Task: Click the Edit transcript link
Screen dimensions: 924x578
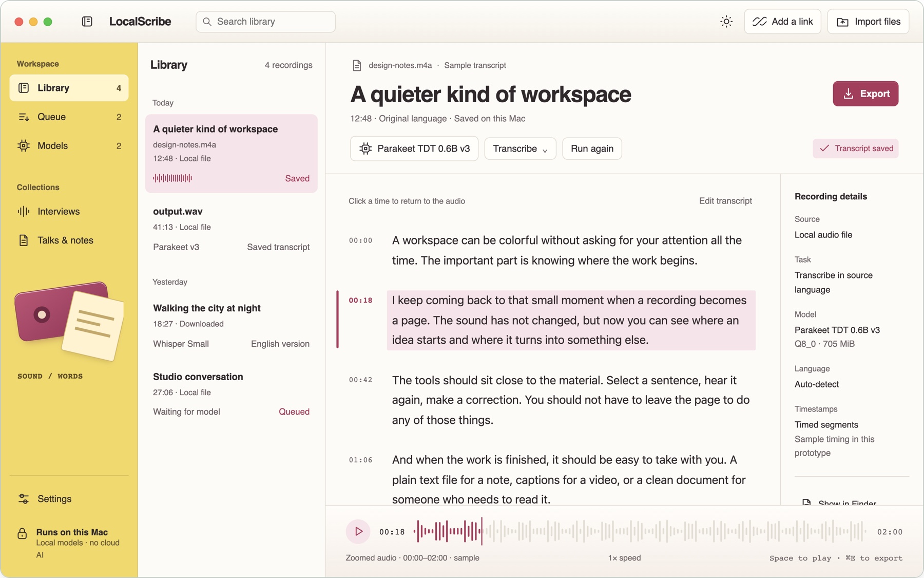Action: click(725, 201)
